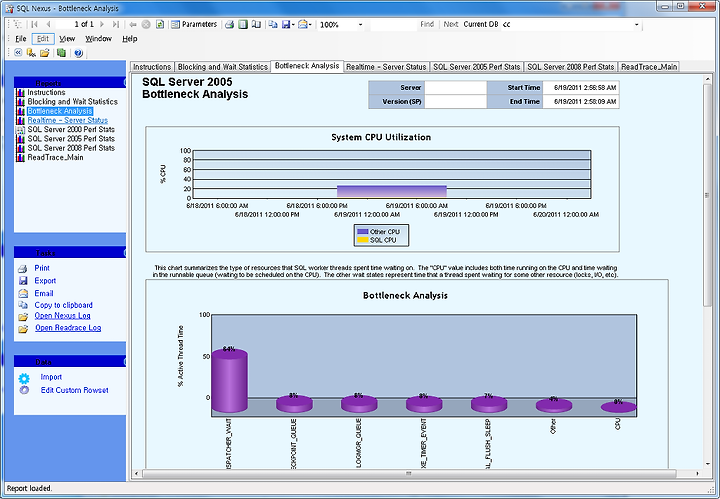Click Edit Custom Rowset in Data panel
Image resolution: width=720 pixels, height=499 pixels.
click(x=74, y=390)
